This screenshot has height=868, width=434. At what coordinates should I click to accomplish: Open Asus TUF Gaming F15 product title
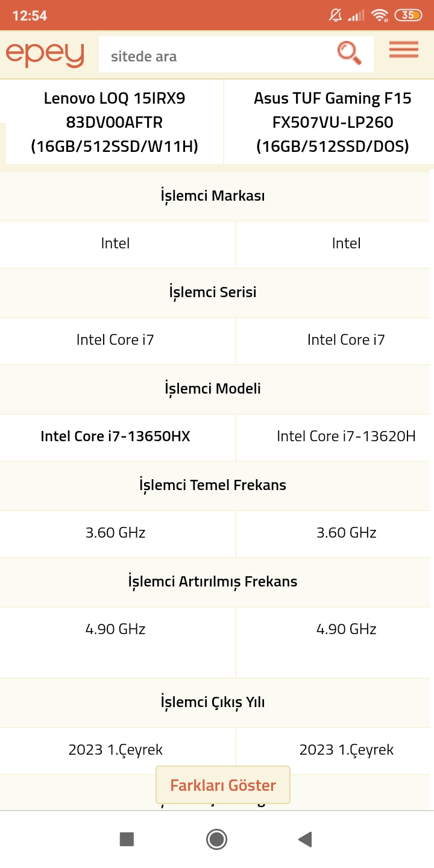[x=333, y=122]
